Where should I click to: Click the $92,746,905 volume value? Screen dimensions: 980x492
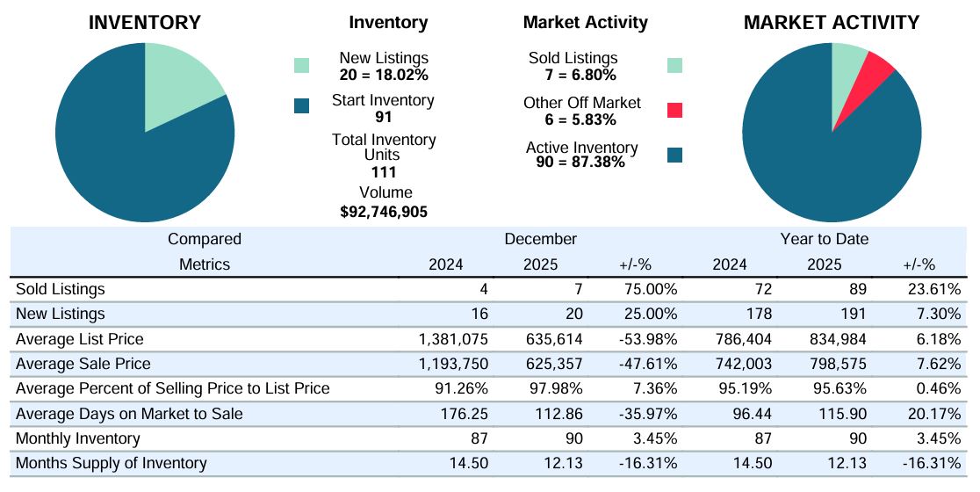384,212
